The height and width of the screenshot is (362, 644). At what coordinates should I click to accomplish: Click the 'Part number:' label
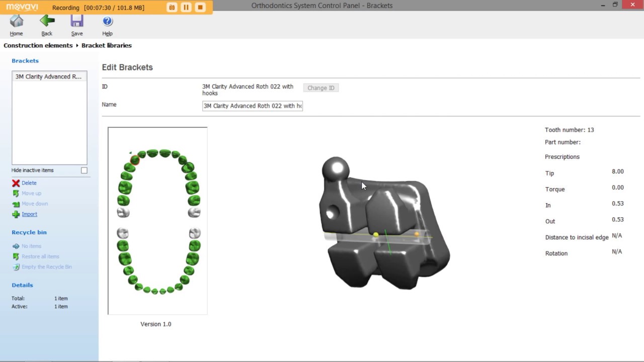pos(562,142)
